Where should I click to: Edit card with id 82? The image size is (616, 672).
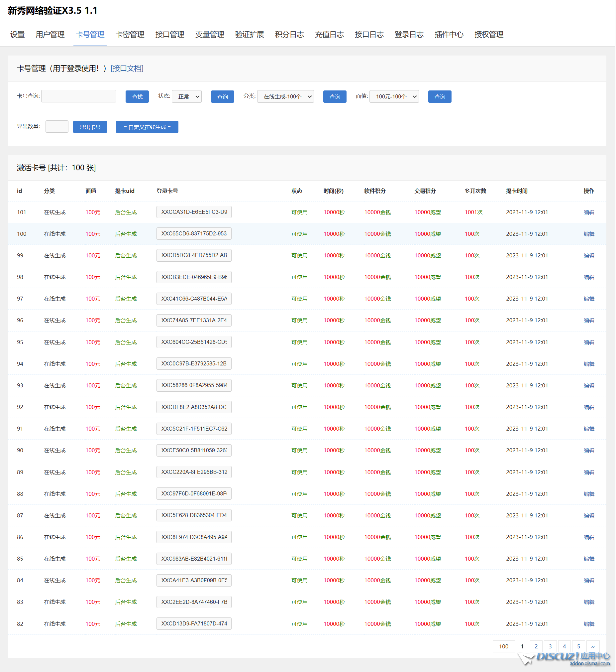tap(589, 624)
